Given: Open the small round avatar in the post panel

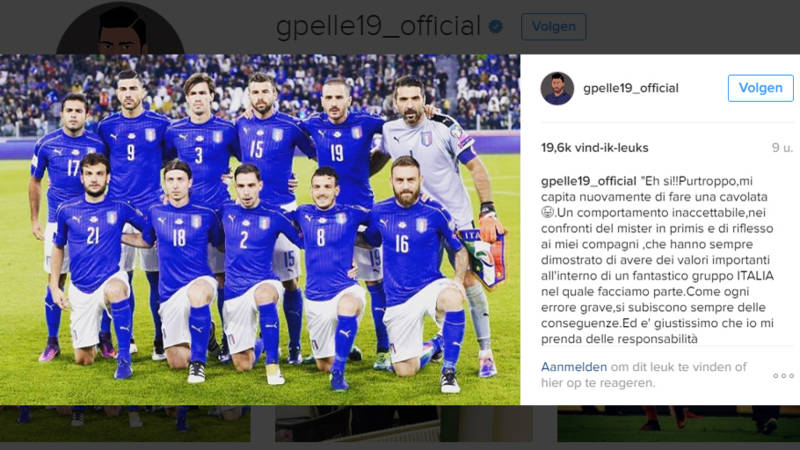Looking at the screenshot, I should pos(557,88).
